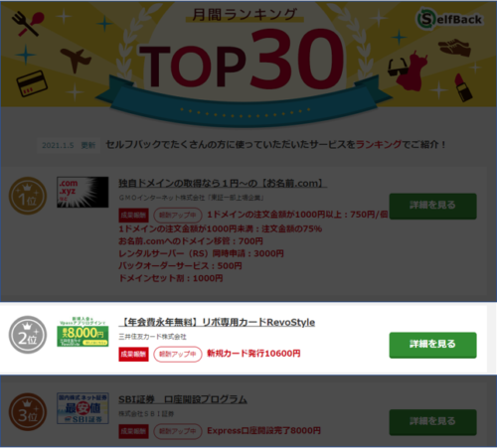Click 詳細を見る for the RevoStyle card
Screen dimensions: 497x448
coord(432,345)
